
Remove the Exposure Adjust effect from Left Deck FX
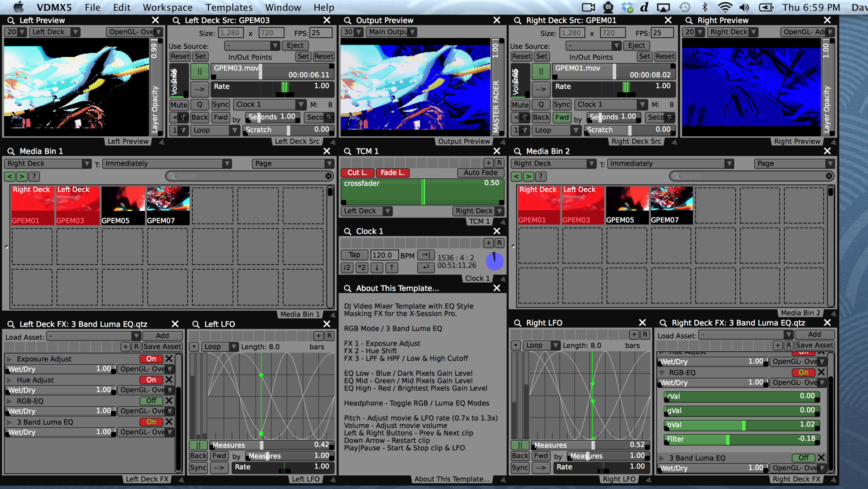coord(169,359)
